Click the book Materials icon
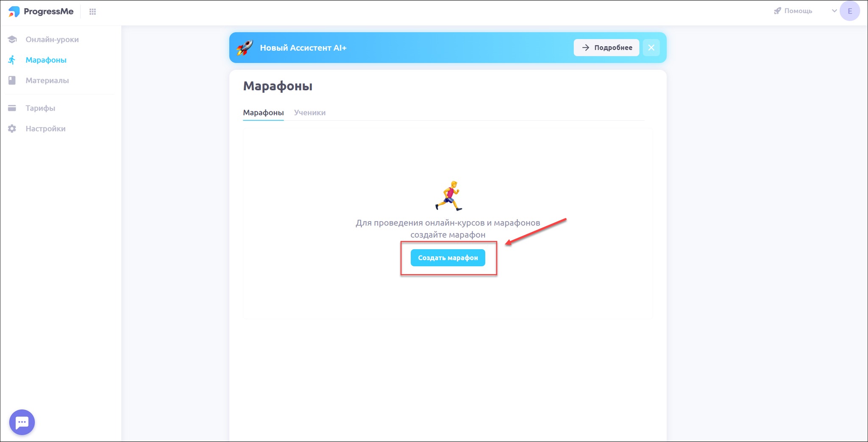 (x=12, y=80)
